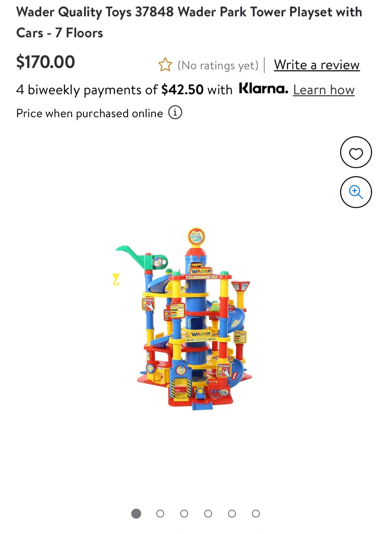The height and width of the screenshot is (534, 392).
Task: Tap the price info circle icon
Action: (x=175, y=112)
